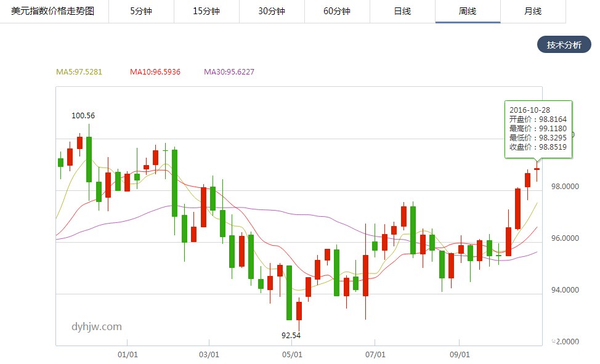Click the dyhjw.com watermark

tap(97, 326)
